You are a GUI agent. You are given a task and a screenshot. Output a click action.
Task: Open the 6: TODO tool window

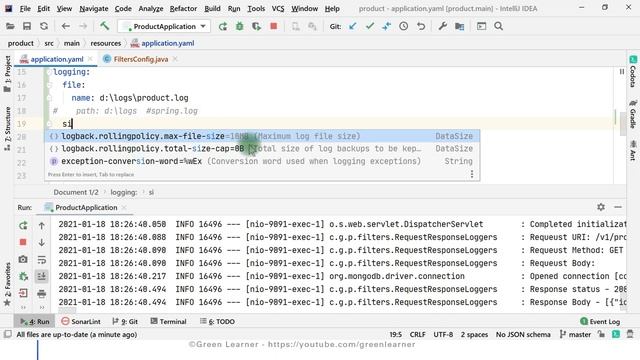pyautogui.click(x=217, y=322)
